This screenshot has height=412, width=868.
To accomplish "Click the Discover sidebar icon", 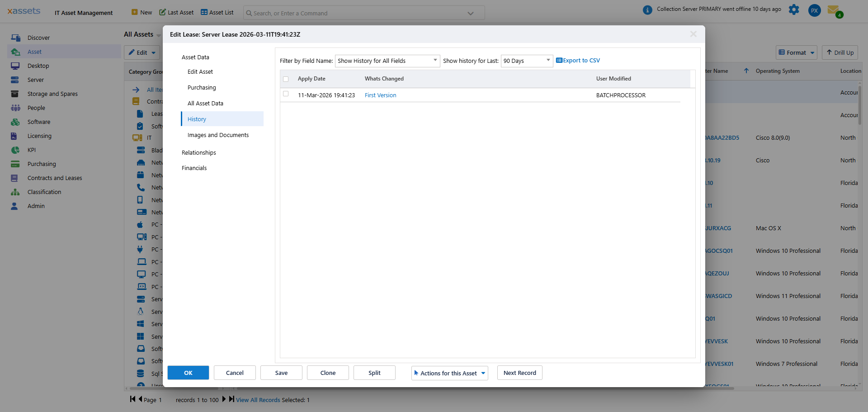I will click(x=15, y=38).
